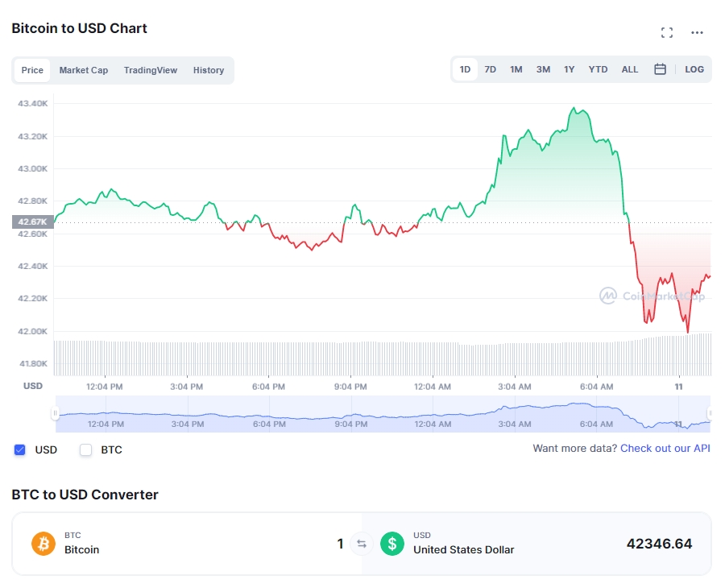
Task: Uncheck the USD checkbox
Action: point(20,449)
